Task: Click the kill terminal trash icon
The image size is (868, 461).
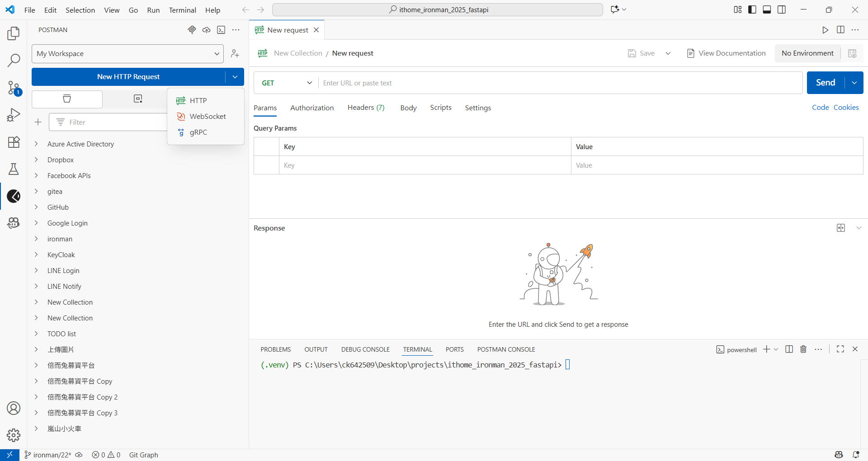Action: click(803, 349)
